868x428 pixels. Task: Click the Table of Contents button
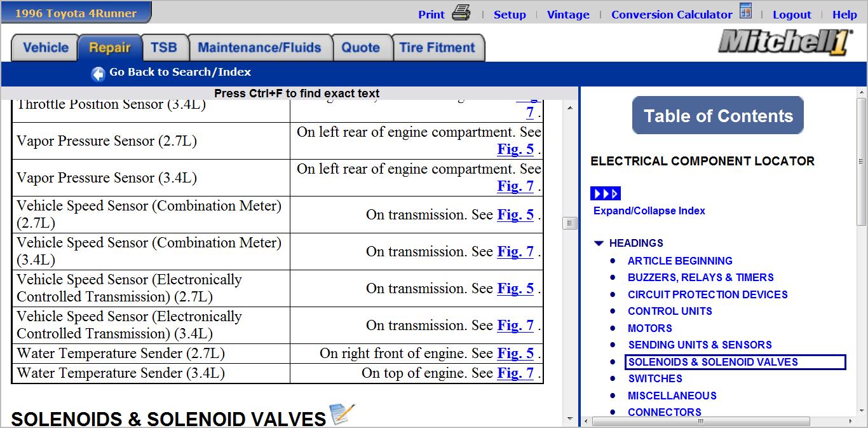(718, 116)
